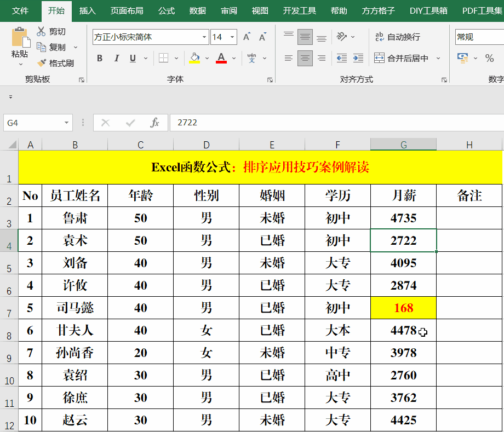The width and height of the screenshot is (504, 432).
Task: Open Quick Access Toolbar customize arrow
Action: click(10, 97)
